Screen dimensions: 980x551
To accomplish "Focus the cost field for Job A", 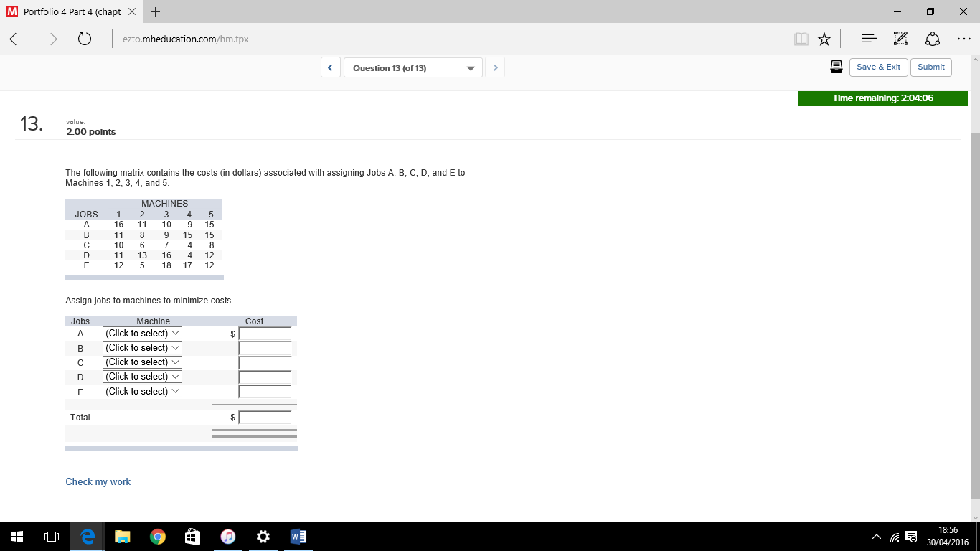I will point(265,334).
